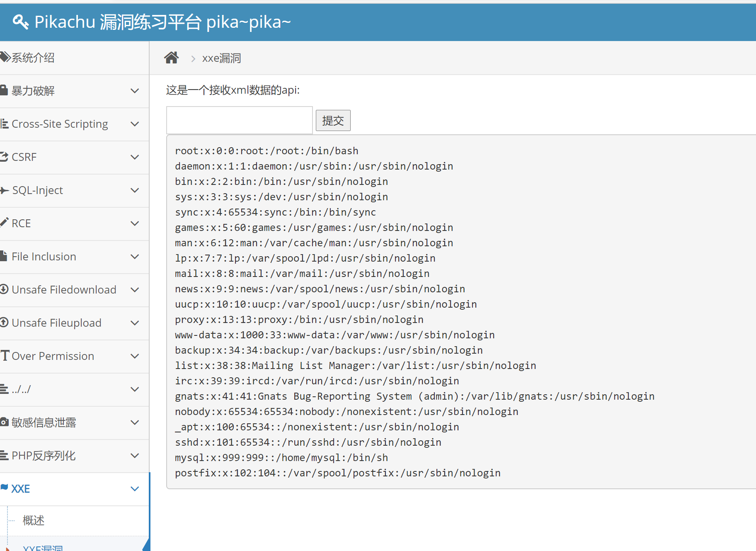
Task: Collapse the XXE menu chevron
Action: 135,489
